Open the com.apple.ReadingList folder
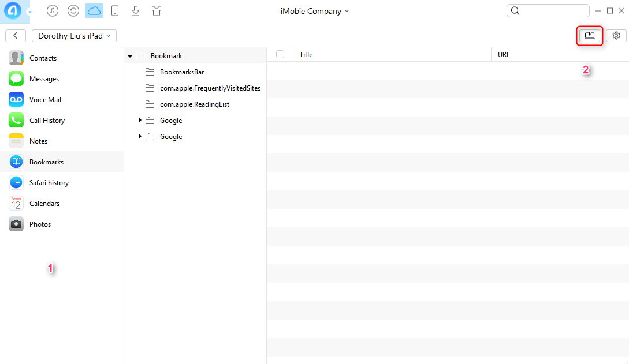This screenshot has width=629, height=364. click(195, 104)
